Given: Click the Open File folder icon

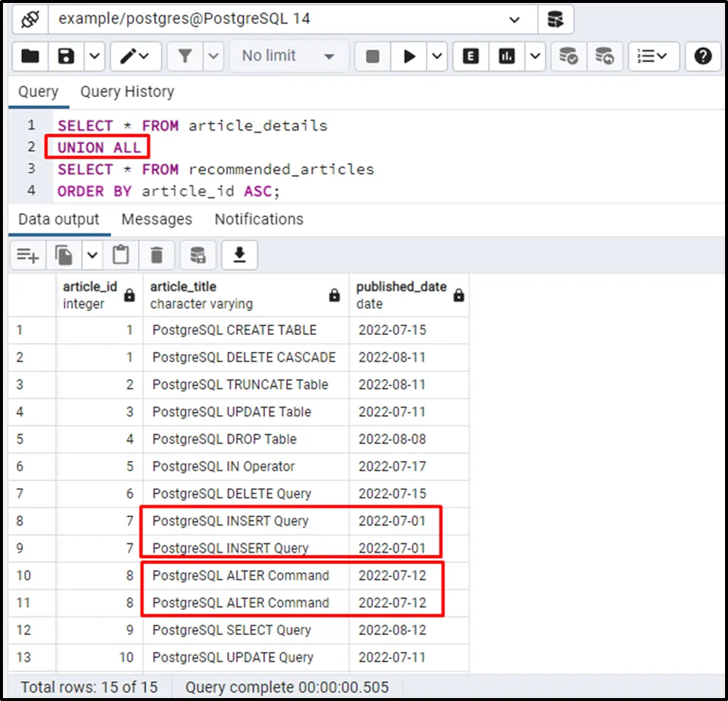Looking at the screenshot, I should (x=30, y=56).
